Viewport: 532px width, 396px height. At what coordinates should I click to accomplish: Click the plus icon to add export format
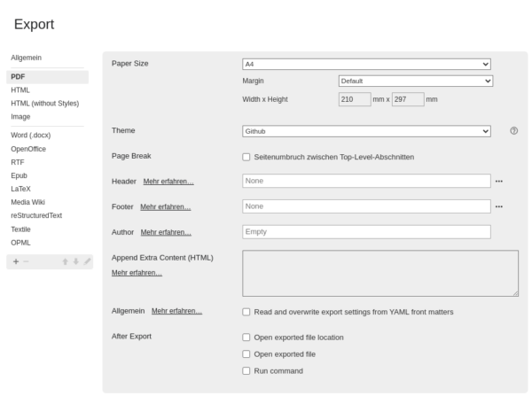coord(16,261)
